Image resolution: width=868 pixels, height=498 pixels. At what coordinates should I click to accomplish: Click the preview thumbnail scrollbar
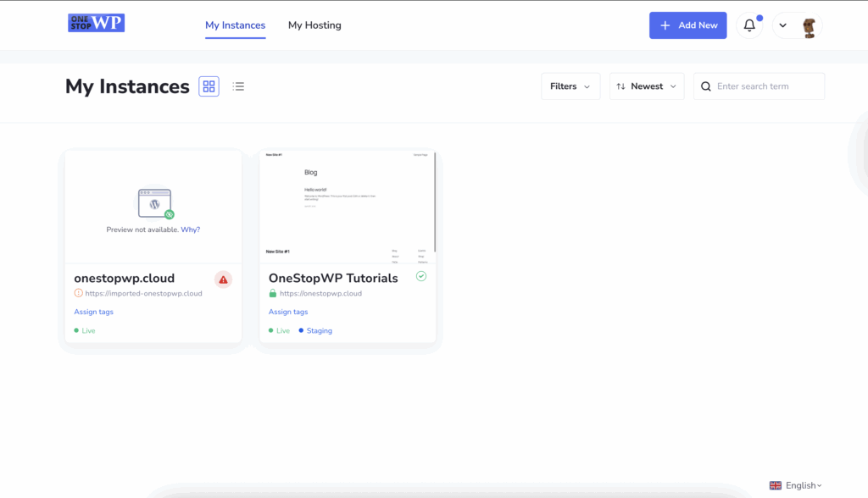435,202
